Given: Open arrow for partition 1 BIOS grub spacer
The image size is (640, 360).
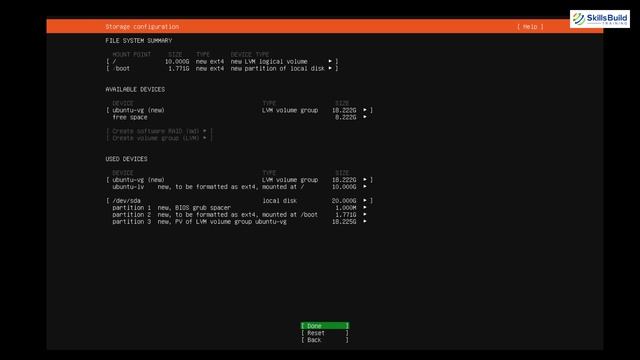Looking at the screenshot, I should 364,207.
